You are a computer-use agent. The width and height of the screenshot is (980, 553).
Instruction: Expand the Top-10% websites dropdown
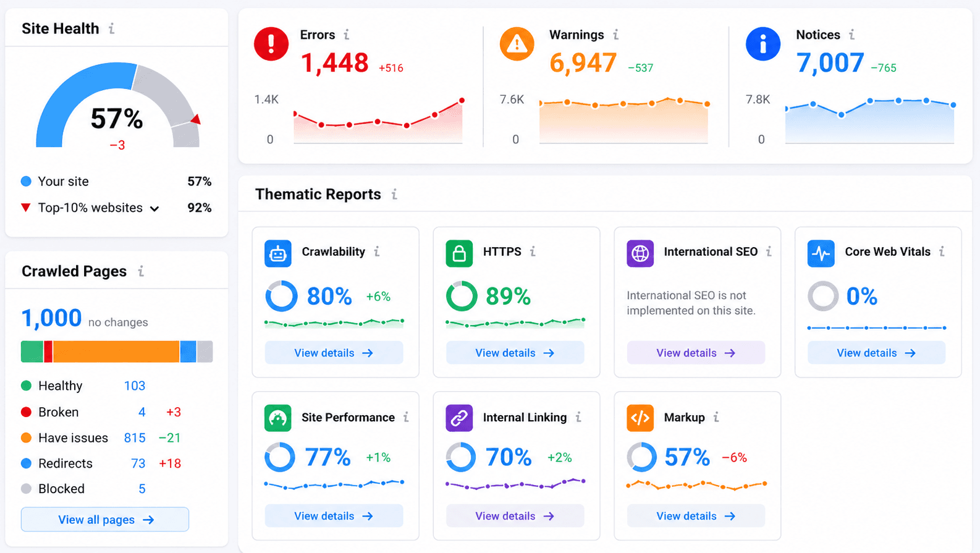(154, 209)
